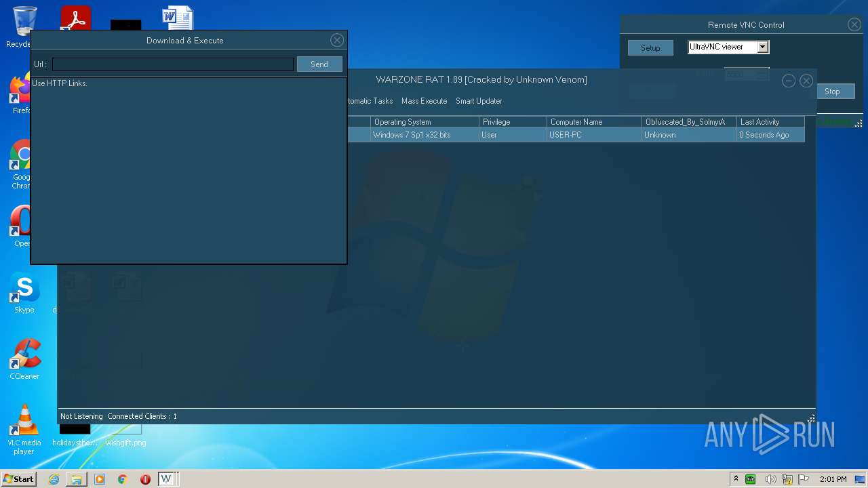Open the Mass Execute menu
The width and height of the screenshot is (868, 488).
424,101
